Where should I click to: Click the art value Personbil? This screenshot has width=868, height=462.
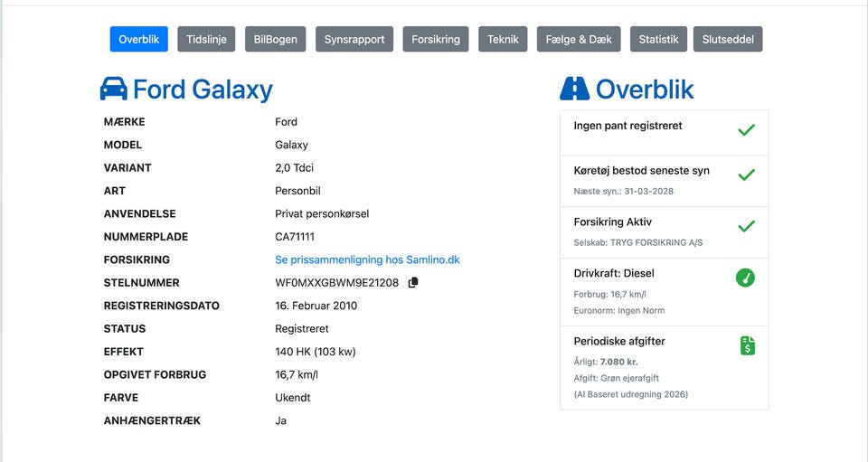pos(297,191)
